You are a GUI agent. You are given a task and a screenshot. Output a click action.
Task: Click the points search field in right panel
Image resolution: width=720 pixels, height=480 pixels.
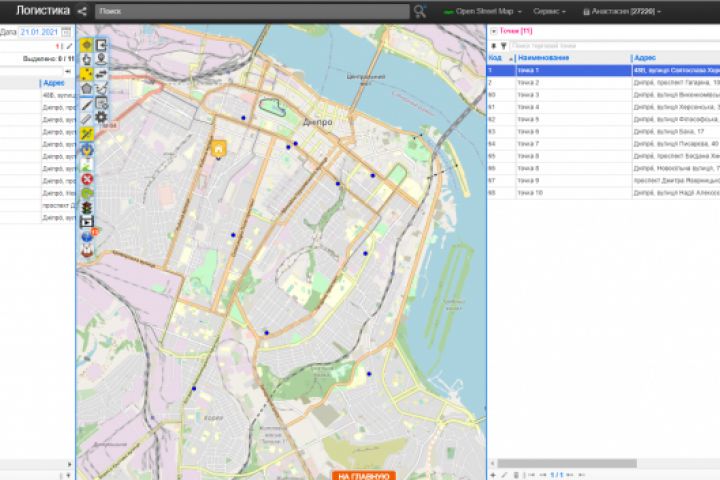coord(615,46)
